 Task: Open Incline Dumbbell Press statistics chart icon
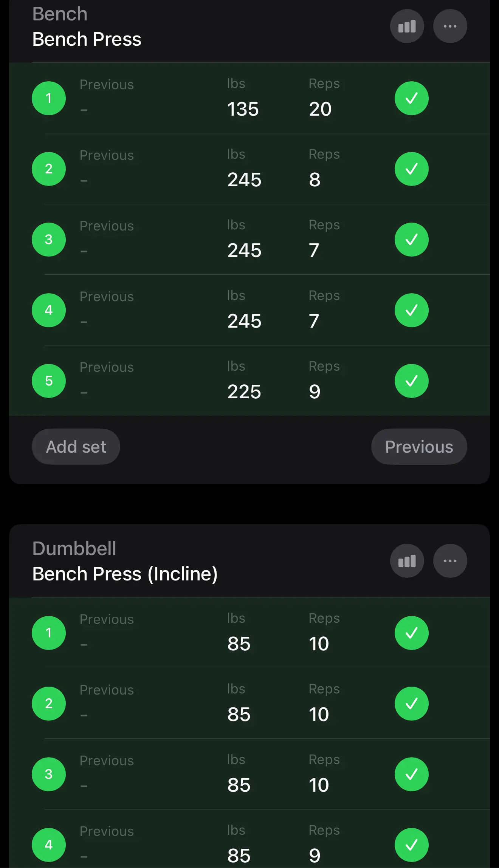407,561
